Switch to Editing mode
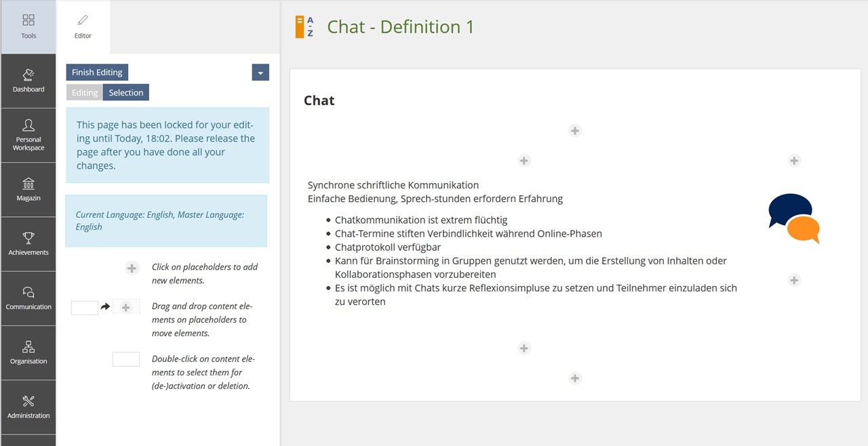The image size is (868, 446). point(85,93)
